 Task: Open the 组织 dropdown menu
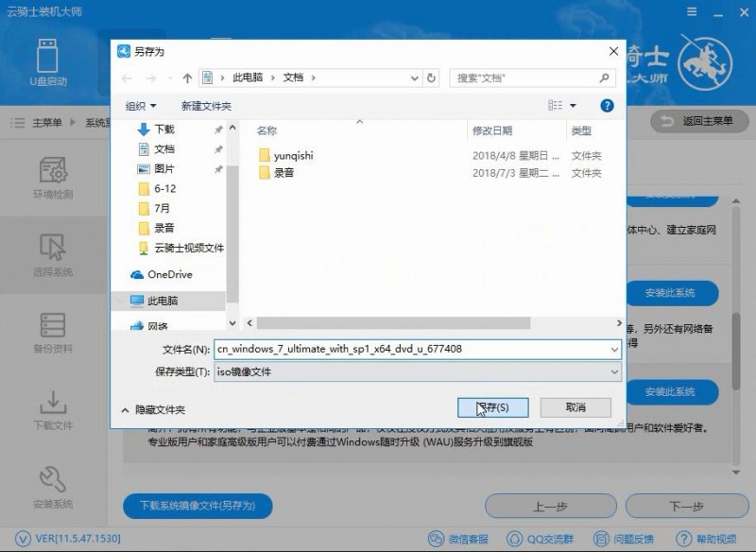[x=141, y=106]
